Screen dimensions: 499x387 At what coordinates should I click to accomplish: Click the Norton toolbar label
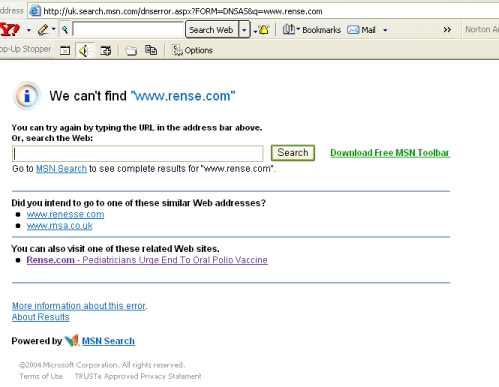pyautogui.click(x=482, y=29)
